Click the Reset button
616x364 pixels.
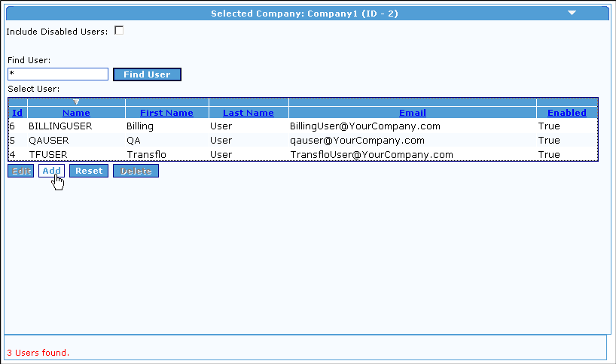click(x=89, y=171)
